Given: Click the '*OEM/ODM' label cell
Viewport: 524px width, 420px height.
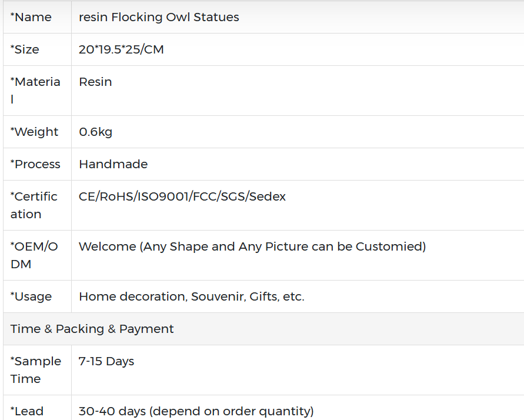Looking at the screenshot, I should pos(34,255).
